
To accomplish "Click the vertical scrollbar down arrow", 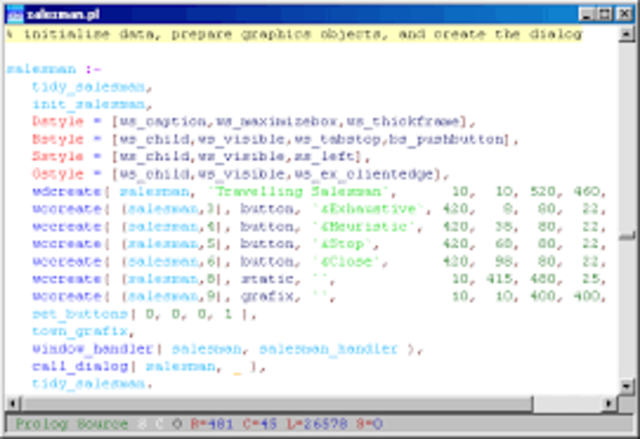I will coord(626,386).
